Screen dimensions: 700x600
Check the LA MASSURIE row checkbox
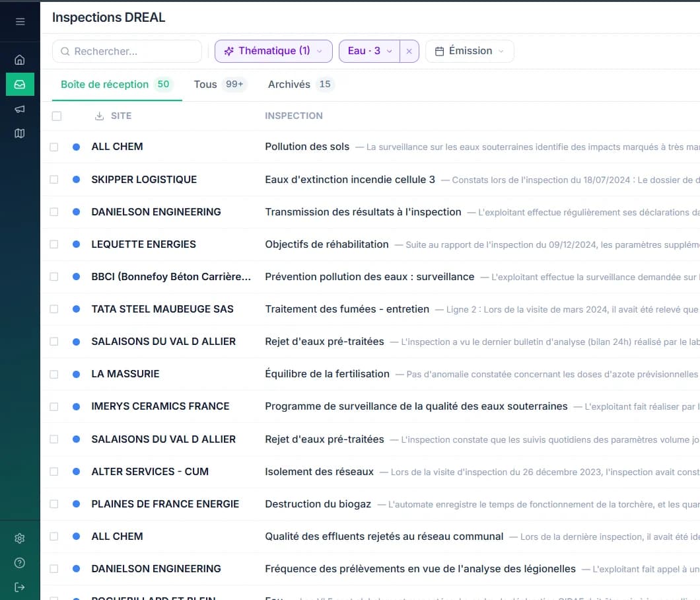[54, 375]
